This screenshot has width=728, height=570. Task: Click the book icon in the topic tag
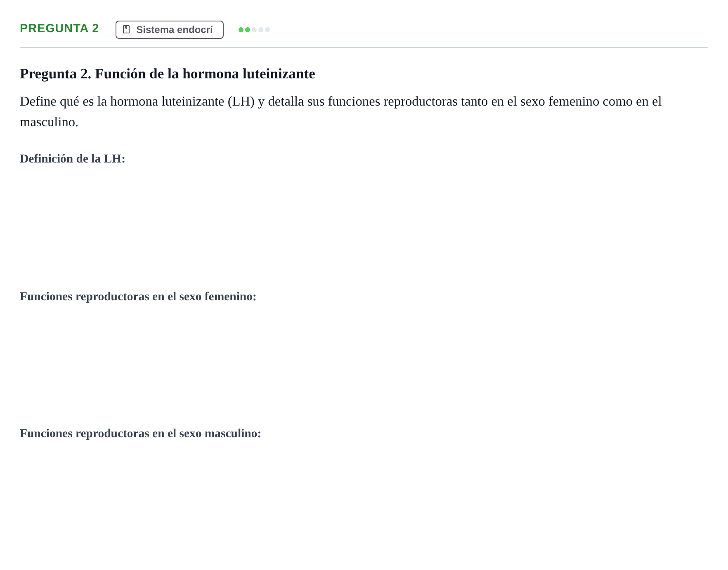(126, 30)
